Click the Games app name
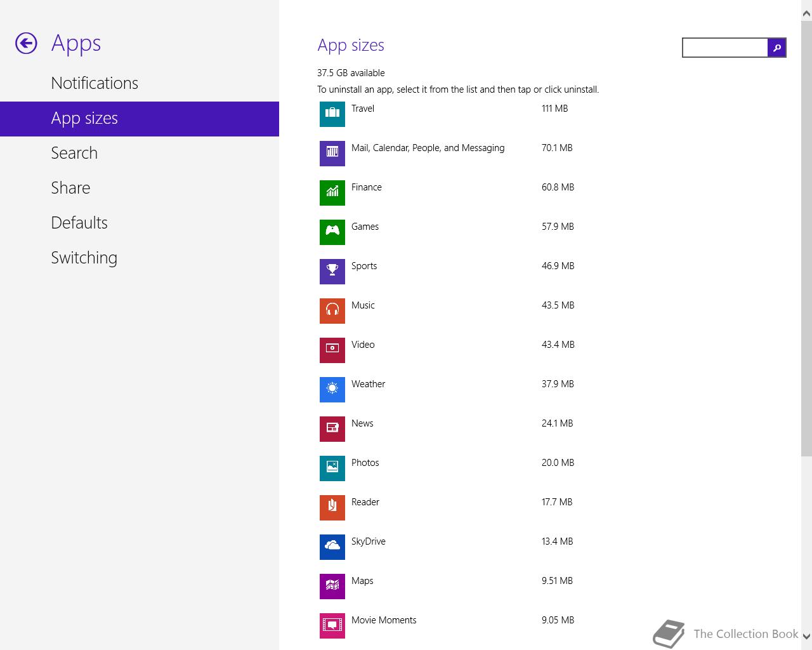 (365, 227)
